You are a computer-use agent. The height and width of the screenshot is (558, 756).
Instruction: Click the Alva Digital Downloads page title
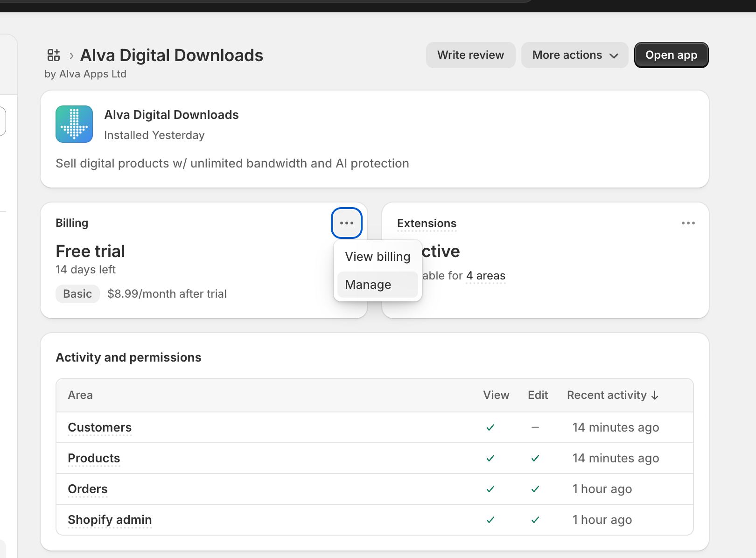click(x=172, y=56)
